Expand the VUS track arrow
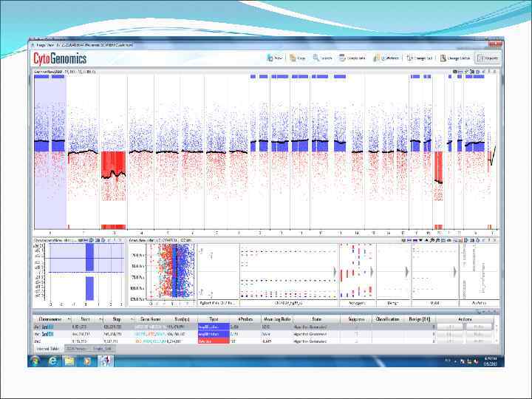 coord(455,271)
